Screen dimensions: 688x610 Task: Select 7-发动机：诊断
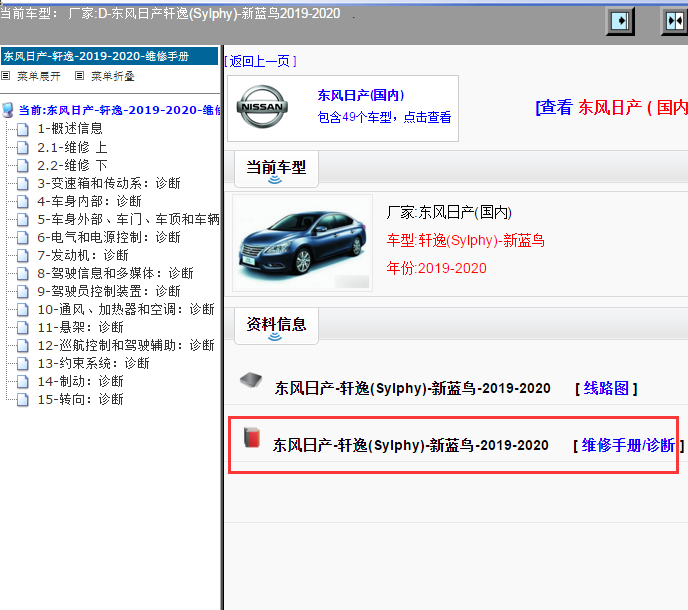(x=82, y=255)
